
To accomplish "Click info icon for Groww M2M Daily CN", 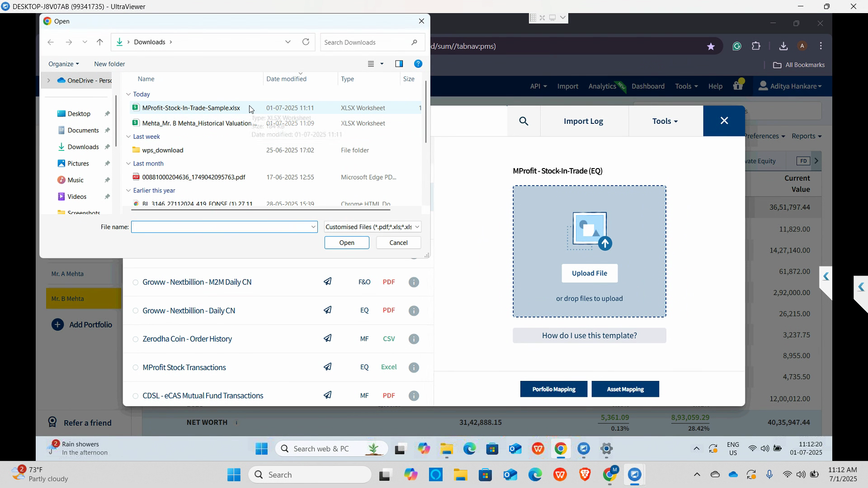I will 414,282.
